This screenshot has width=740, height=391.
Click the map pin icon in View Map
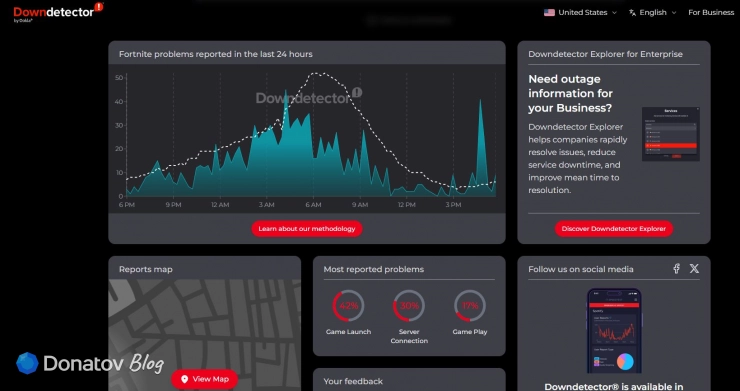tap(185, 379)
